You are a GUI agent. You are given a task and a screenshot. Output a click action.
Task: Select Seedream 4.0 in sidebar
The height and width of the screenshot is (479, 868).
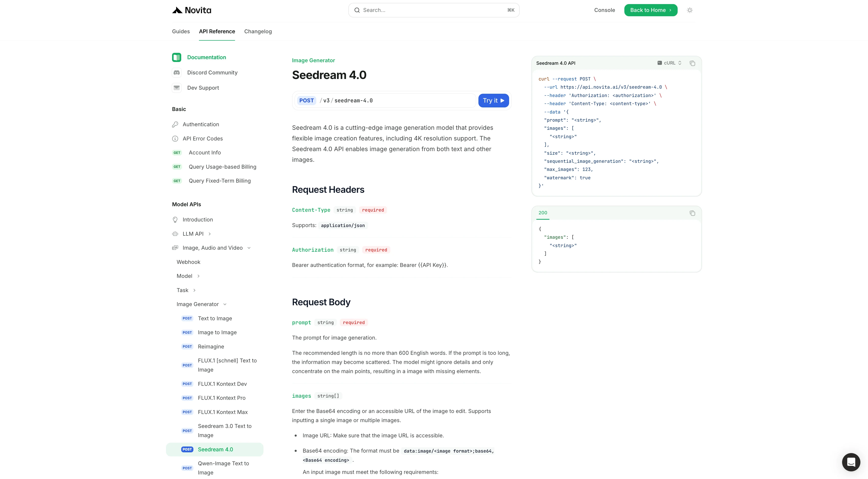(x=214, y=449)
